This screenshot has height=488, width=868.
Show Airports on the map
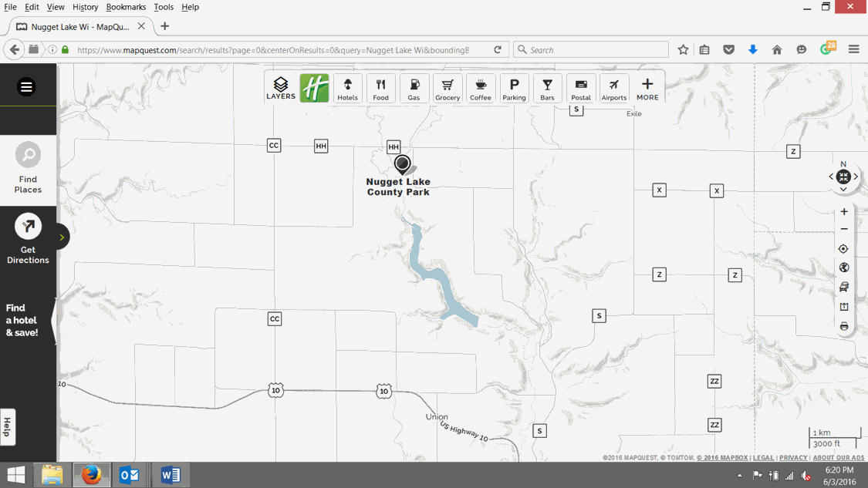pos(614,88)
